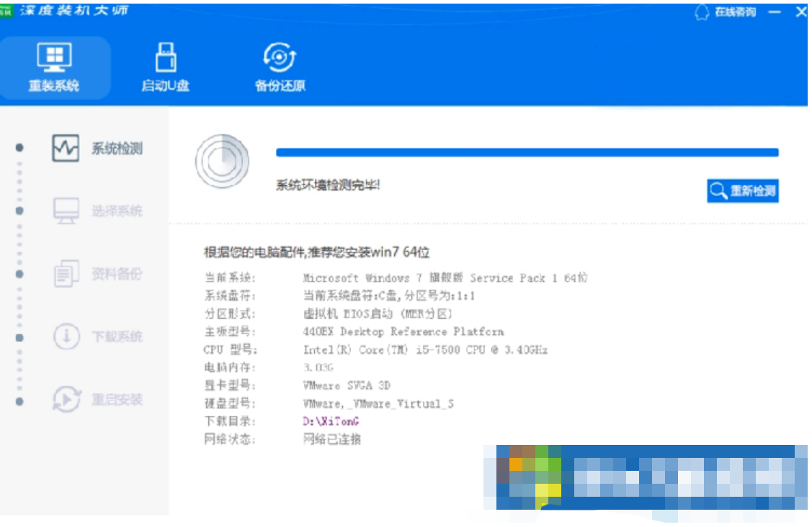812x527 pixels.
Task: Click the 选择系统 monitor icon
Action: click(66, 211)
